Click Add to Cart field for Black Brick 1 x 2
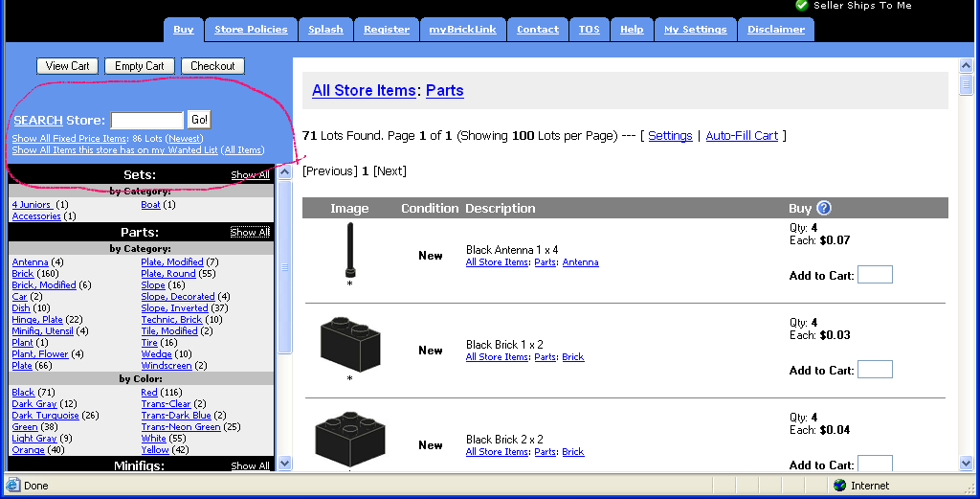 [x=875, y=370]
